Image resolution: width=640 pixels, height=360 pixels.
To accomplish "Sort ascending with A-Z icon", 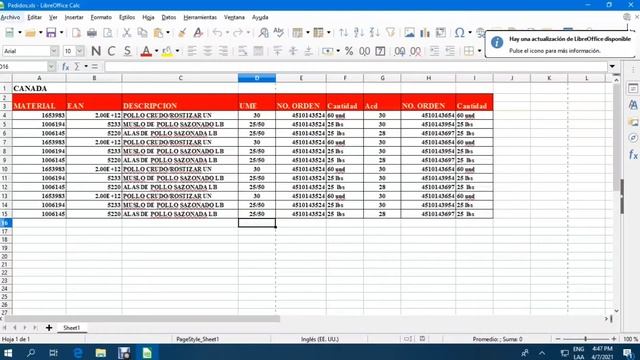I will (x=359, y=33).
